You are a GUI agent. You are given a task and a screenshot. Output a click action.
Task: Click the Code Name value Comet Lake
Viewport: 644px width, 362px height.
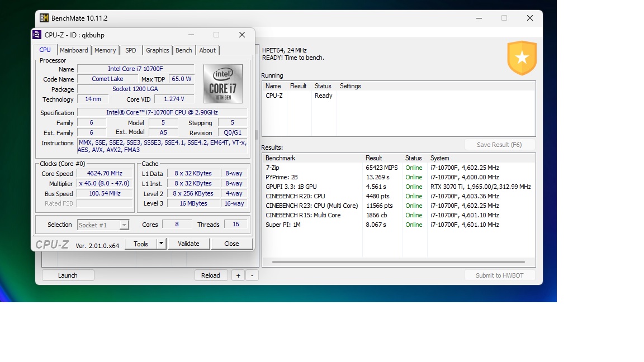pos(107,79)
